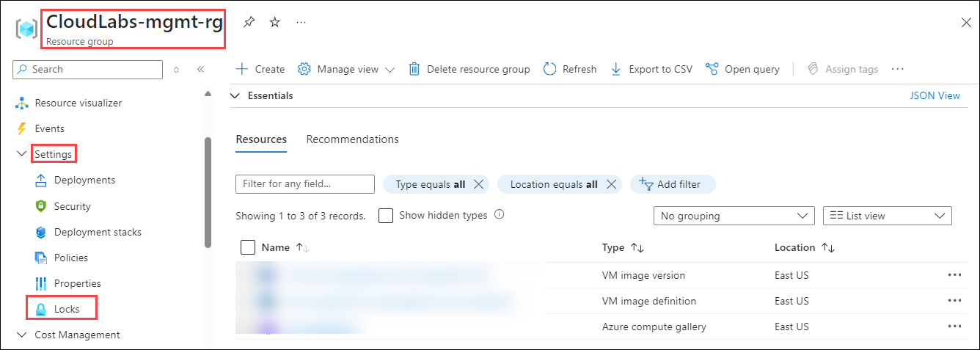The height and width of the screenshot is (350, 980).
Task: Open the JSON View link
Action: [935, 95]
